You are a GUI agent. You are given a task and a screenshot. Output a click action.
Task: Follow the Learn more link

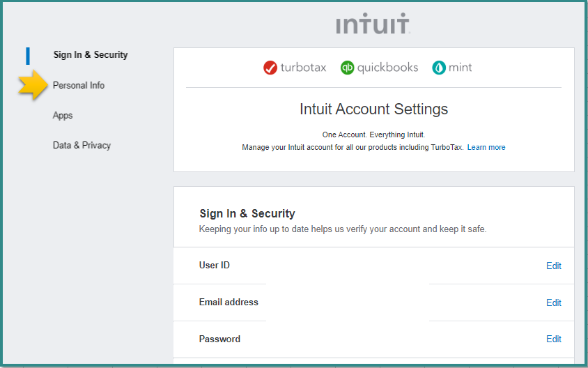[x=486, y=148]
